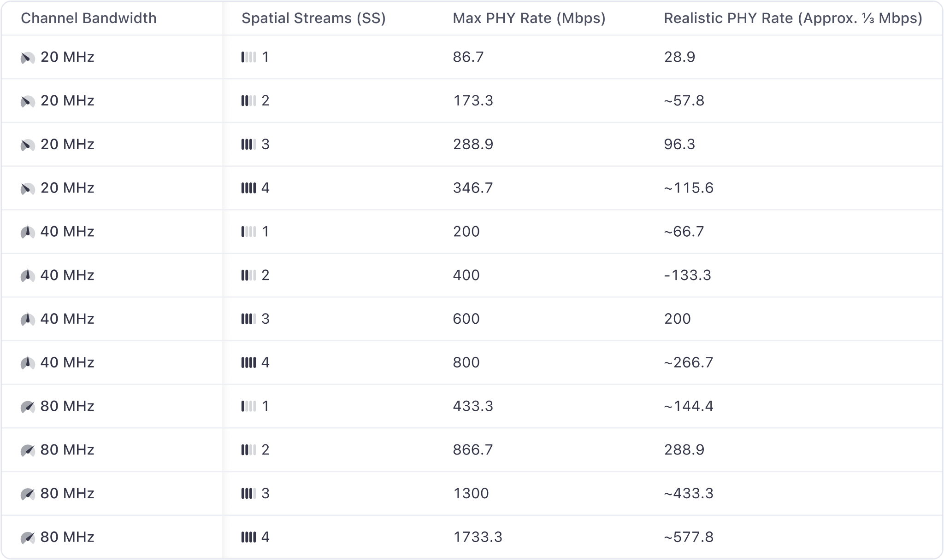The width and height of the screenshot is (944, 560).
Task: Click the gauge icon in the 20 MHz, 1 stream row
Action: point(28,58)
